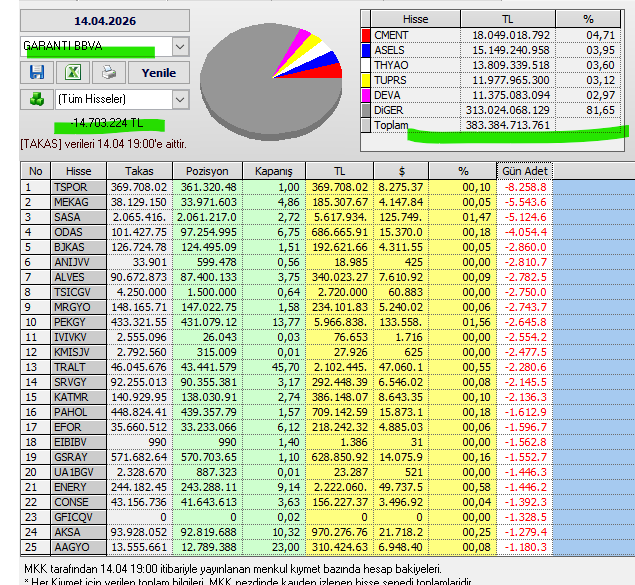
Task: Select the CONSE stock cell
Action: click(x=79, y=502)
